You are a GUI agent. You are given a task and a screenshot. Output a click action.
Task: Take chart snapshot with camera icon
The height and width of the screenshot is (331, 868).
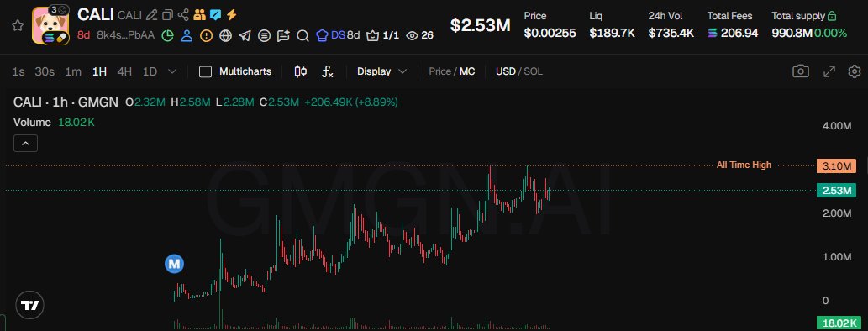point(801,71)
